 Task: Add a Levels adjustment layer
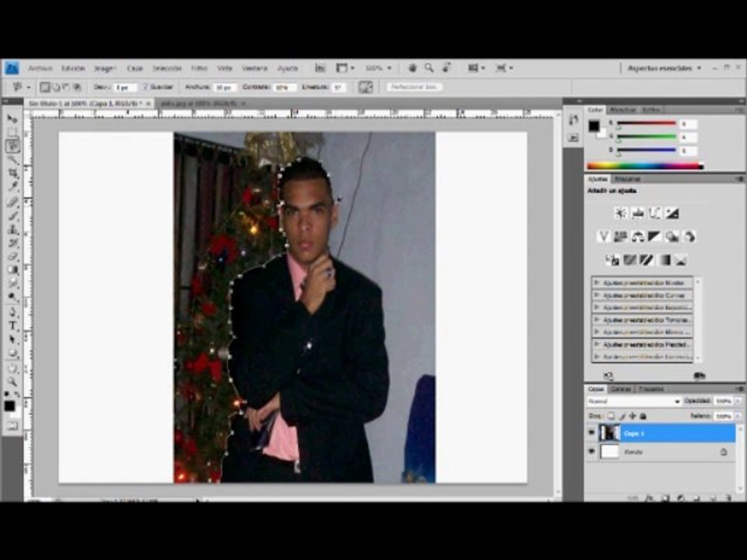tap(638, 213)
